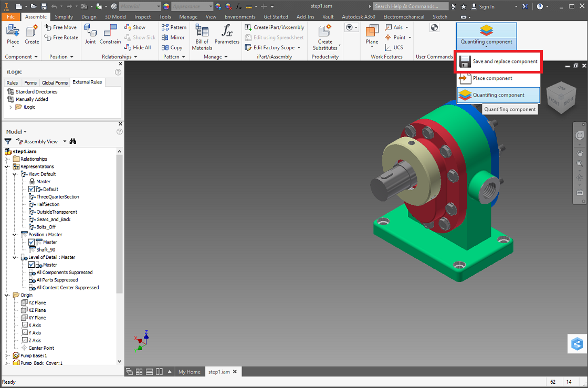Click the UCS work feature

394,48
